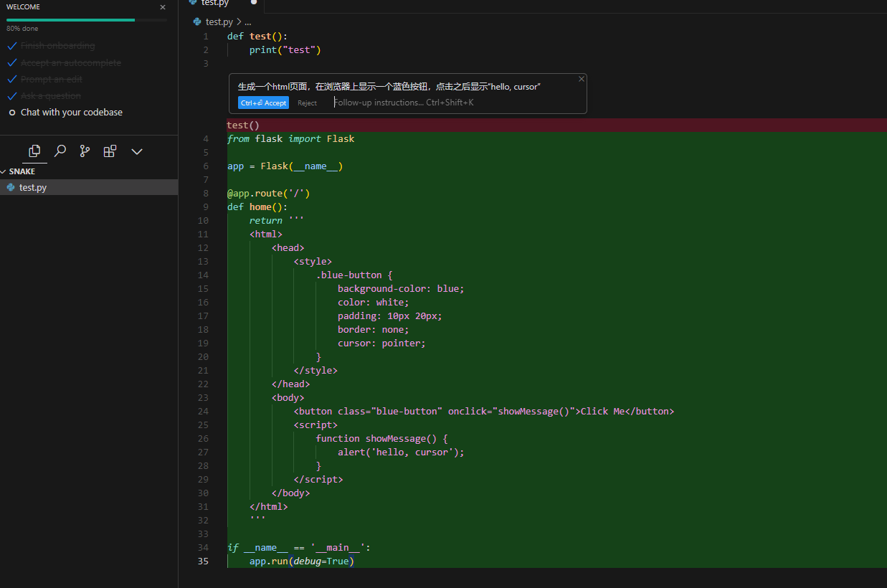Select the 'Chat with your codebase' step
The height and width of the screenshot is (588, 887).
pos(71,113)
